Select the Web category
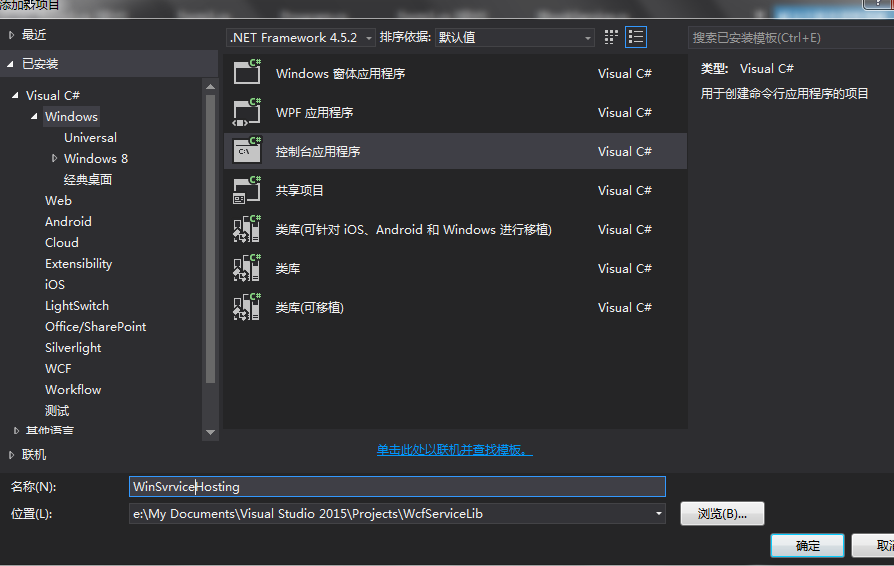 58,201
